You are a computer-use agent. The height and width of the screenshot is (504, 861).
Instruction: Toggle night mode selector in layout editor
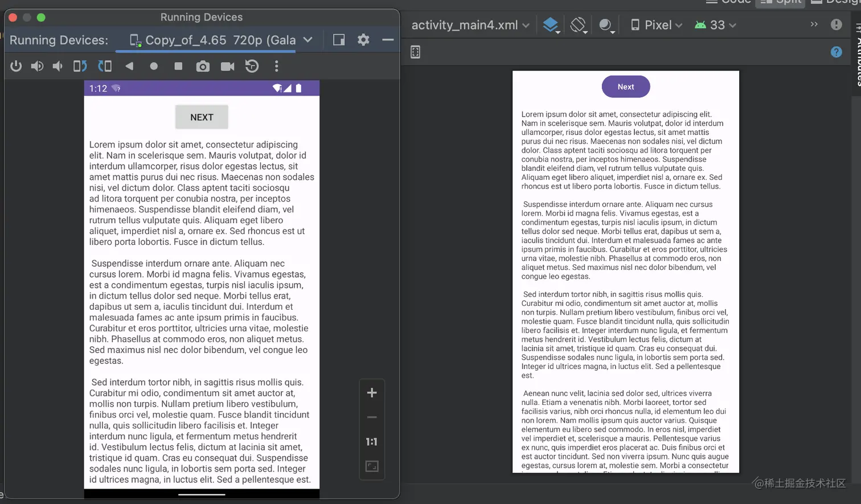[606, 25]
